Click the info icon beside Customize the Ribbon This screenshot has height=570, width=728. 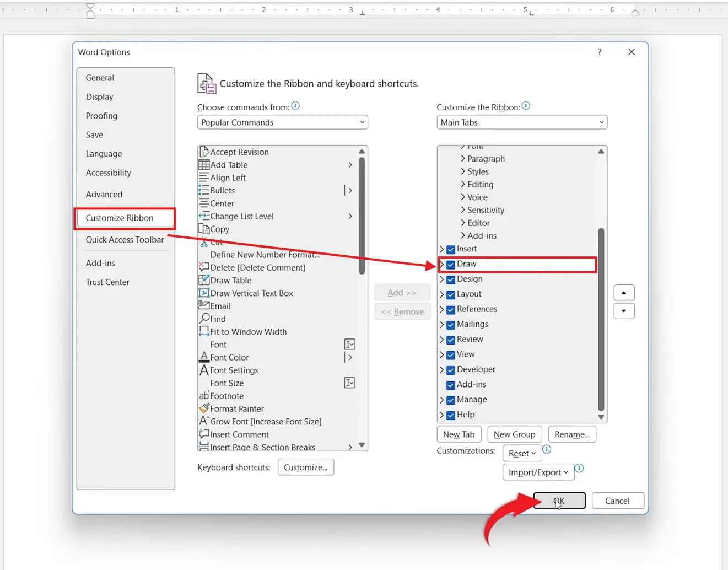(x=526, y=106)
